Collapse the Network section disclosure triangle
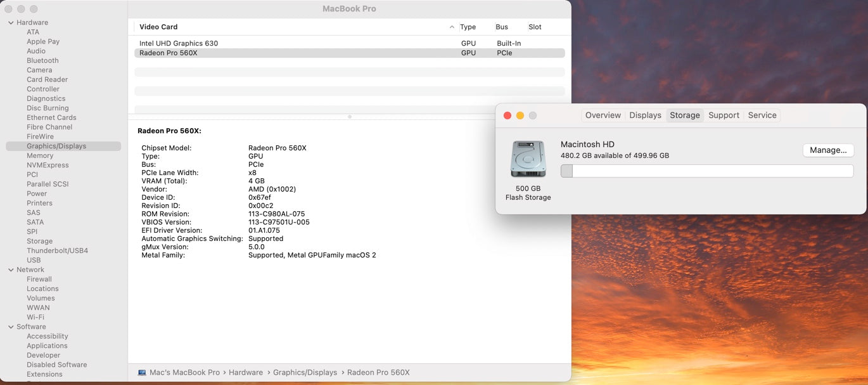Image resolution: width=868 pixels, height=385 pixels. point(11,270)
